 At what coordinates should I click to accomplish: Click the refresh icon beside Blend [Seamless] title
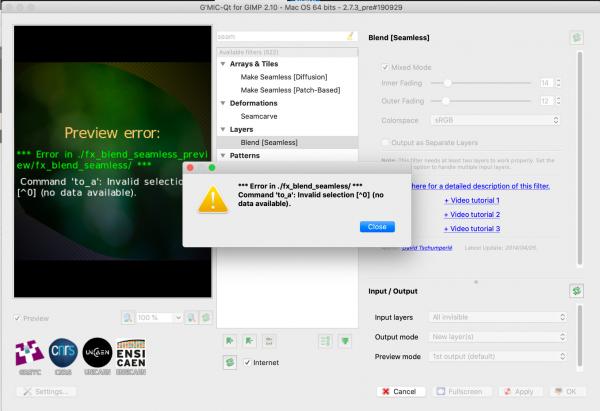(577, 38)
